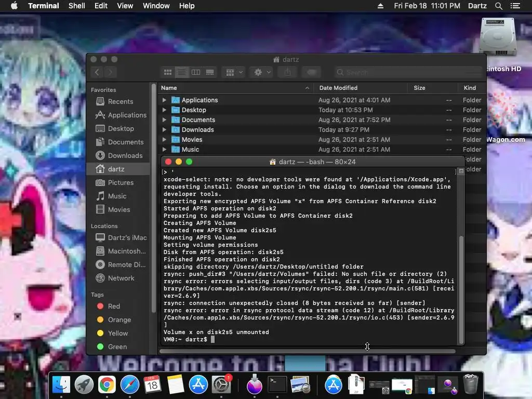Select Recents in Finder sidebar
Image resolution: width=532 pixels, height=399 pixels.
tap(118, 101)
